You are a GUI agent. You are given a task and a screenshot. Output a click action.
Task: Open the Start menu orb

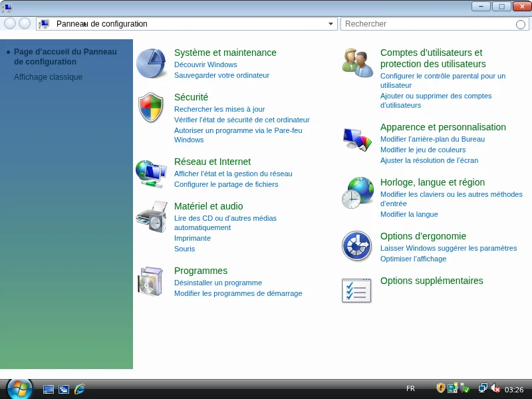pyautogui.click(x=20, y=389)
